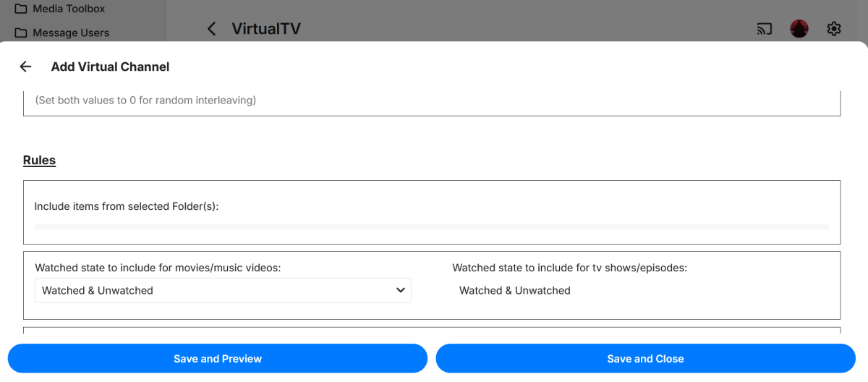Open the cast to device icon
Image resolution: width=868 pixels, height=382 pixels.
click(x=765, y=29)
